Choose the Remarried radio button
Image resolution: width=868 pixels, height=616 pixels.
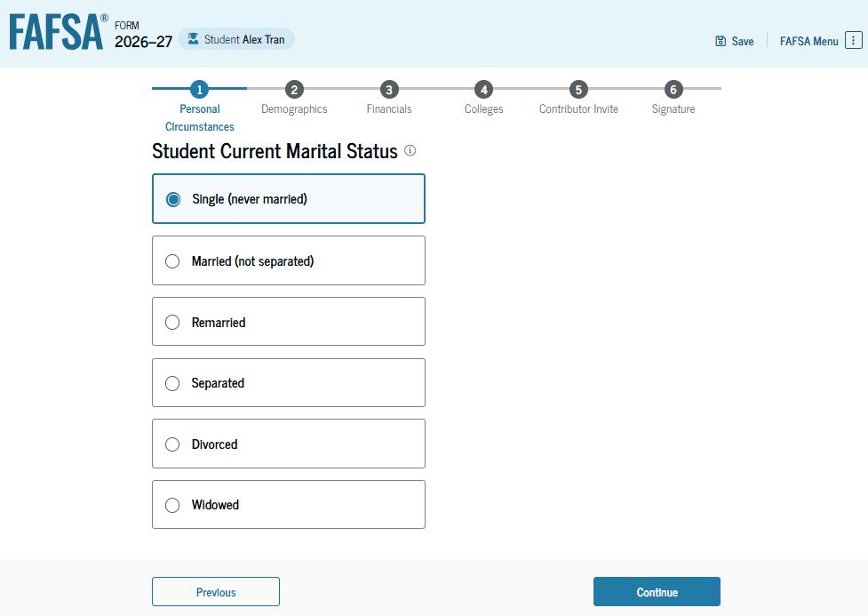point(172,323)
